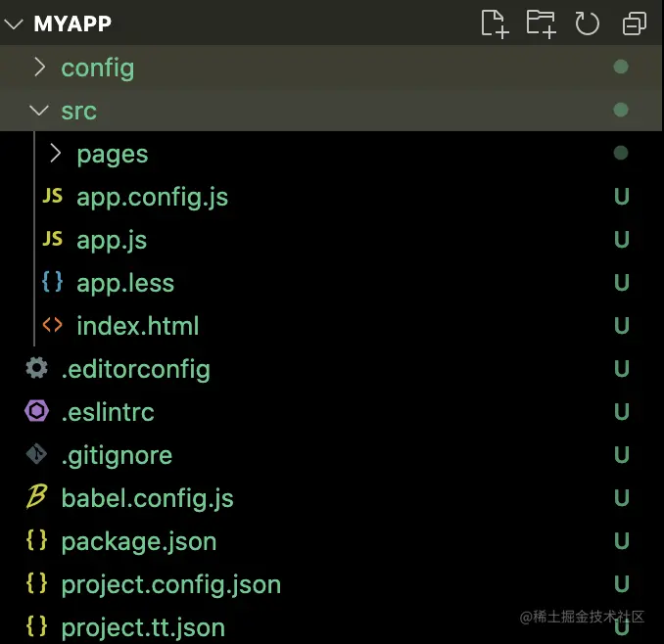Click the untracked U badge on app.js
664x644 pixels.
click(x=620, y=240)
